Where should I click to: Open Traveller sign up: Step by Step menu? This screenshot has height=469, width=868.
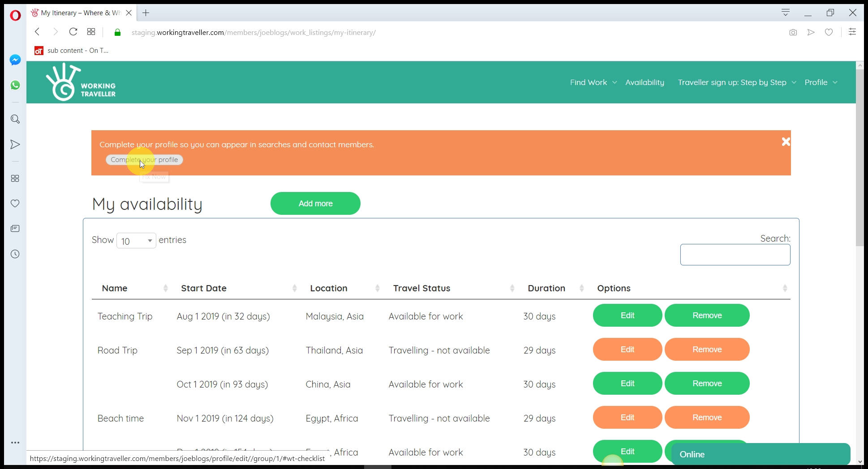tap(736, 82)
